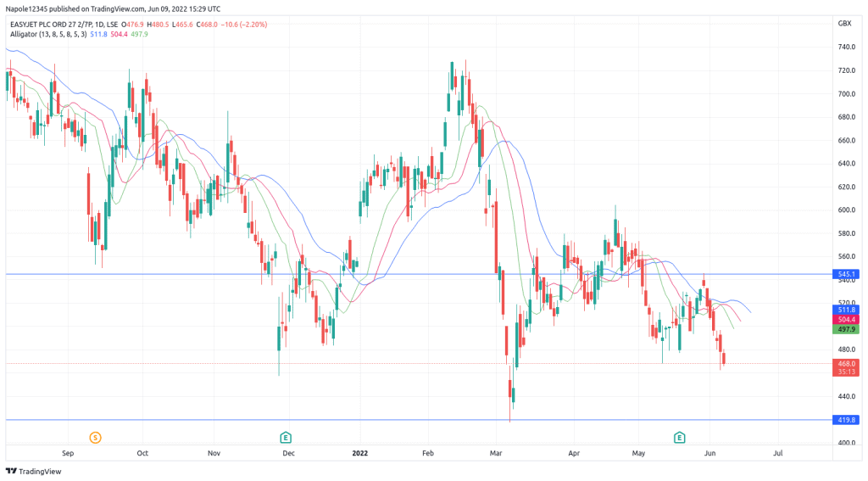This screenshot has width=868, height=481.
Task: Click the 640.0 price axis label
Action: [x=847, y=164]
